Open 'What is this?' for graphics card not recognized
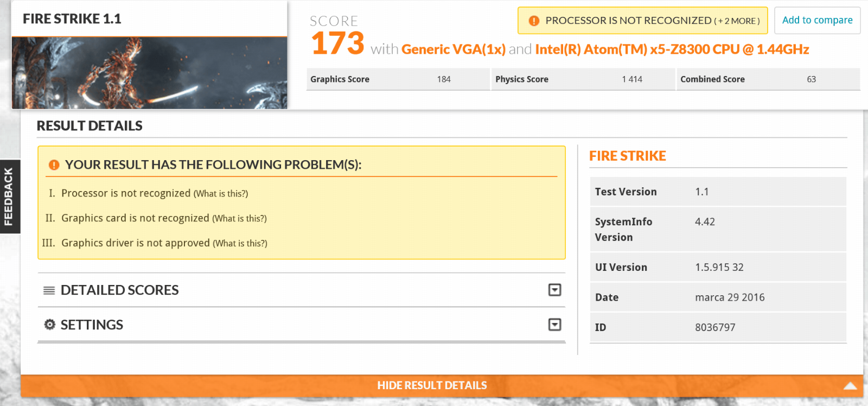868x406 pixels. pos(239,219)
